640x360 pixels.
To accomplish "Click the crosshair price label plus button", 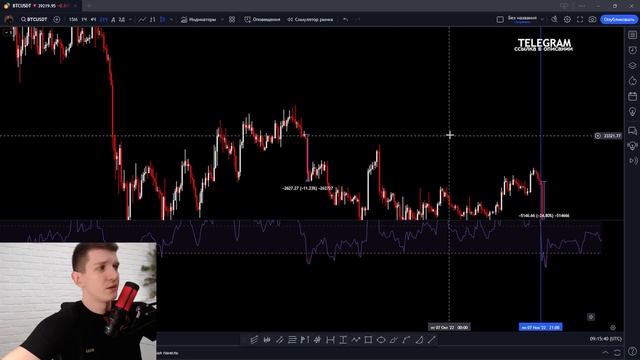I will (x=598, y=136).
